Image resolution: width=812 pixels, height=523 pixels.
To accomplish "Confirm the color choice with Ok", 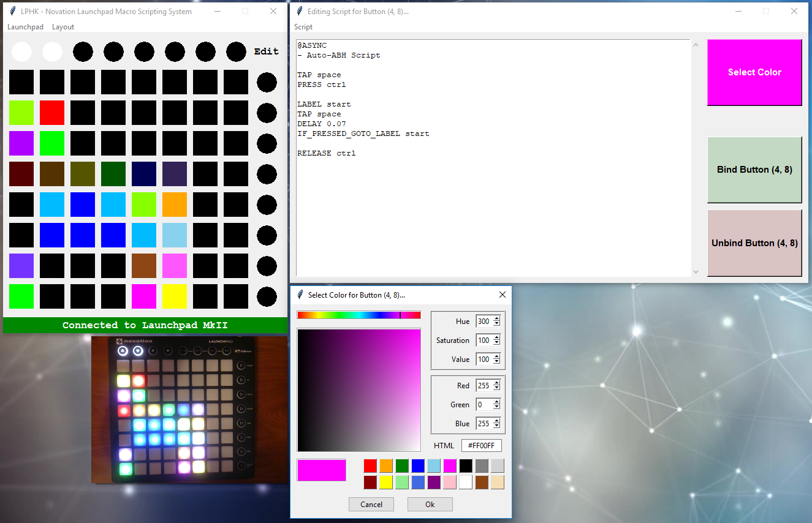I will point(430,504).
